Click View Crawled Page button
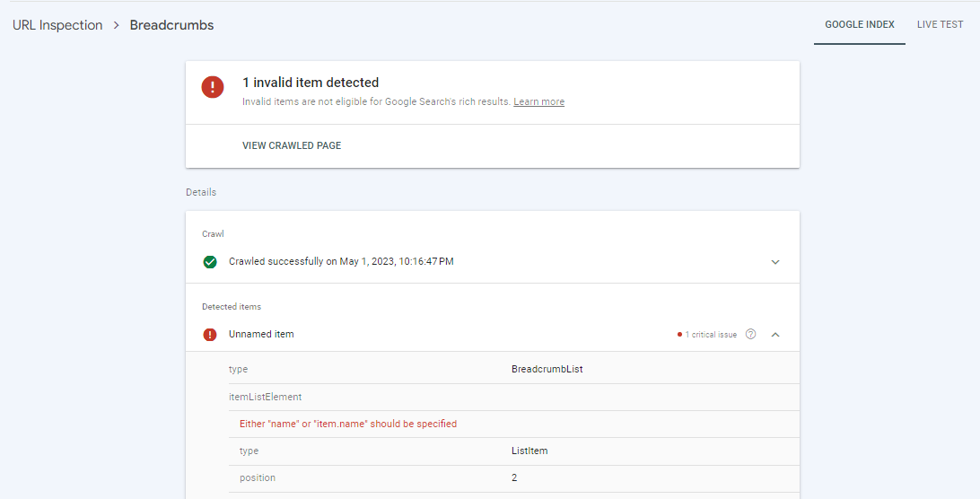980x499 pixels. click(292, 145)
